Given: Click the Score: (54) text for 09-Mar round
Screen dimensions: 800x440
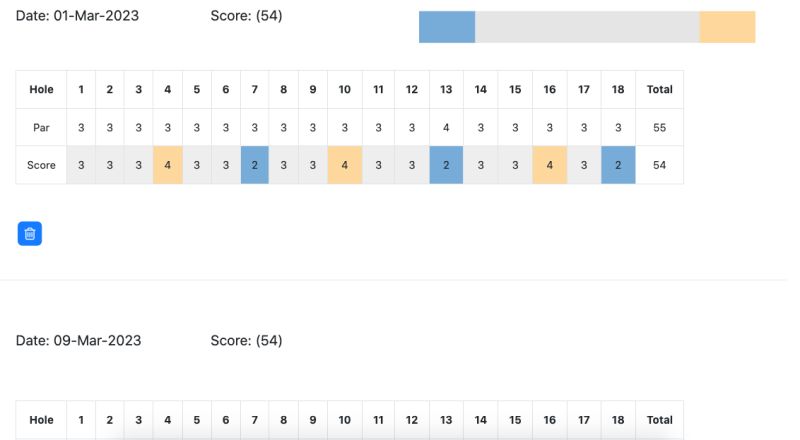Looking at the screenshot, I should (246, 340).
